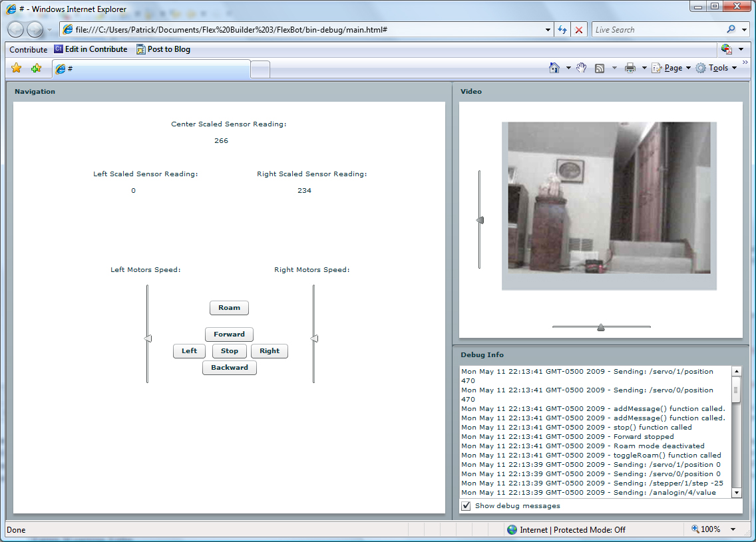Click the Add to Favorites icon
The height and width of the screenshot is (542, 756).
coord(37,68)
